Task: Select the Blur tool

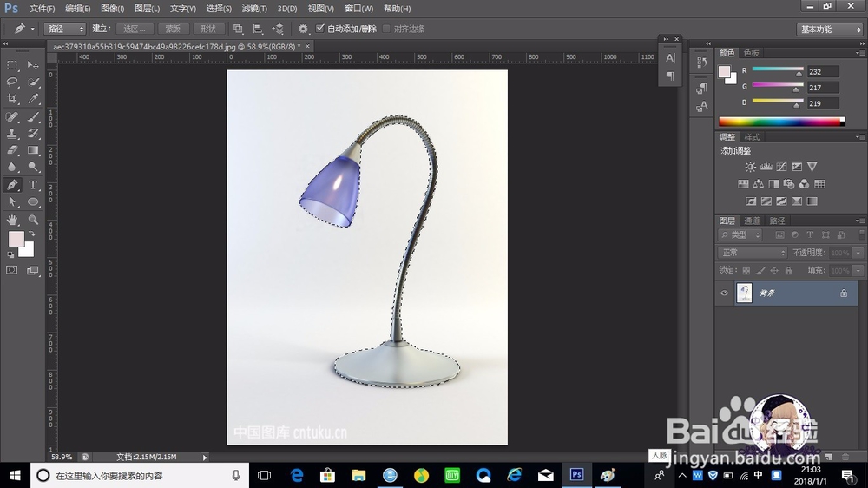Action: (x=11, y=167)
